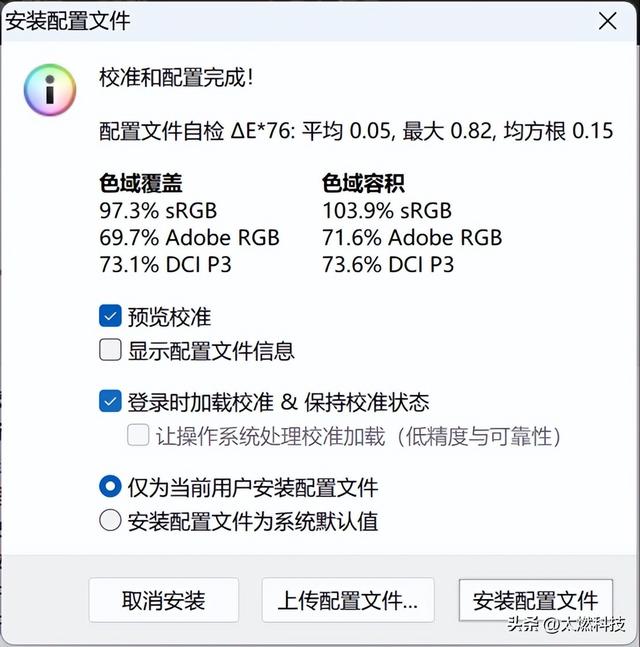Screen dimensions: 640x647
Task: Open the 上传配置文件... button
Action: coord(348,600)
